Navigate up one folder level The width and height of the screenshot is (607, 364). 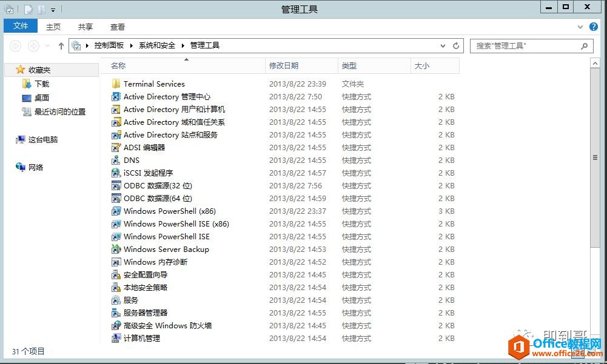(61, 46)
